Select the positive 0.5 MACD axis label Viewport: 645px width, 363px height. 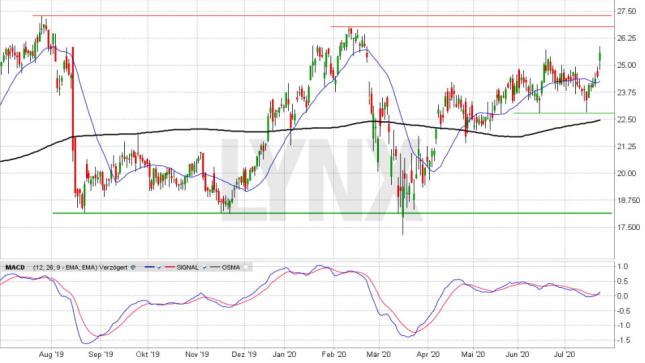[623, 282]
